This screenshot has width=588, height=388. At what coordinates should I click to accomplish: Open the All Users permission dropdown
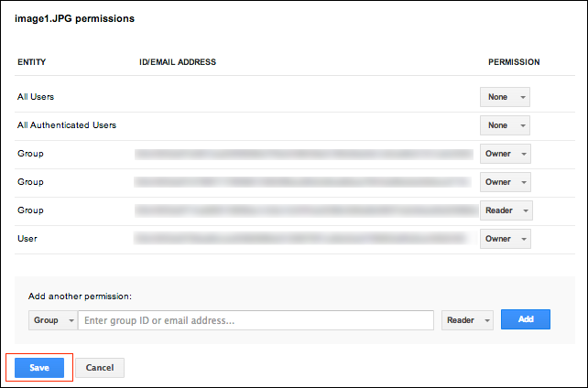[505, 97]
